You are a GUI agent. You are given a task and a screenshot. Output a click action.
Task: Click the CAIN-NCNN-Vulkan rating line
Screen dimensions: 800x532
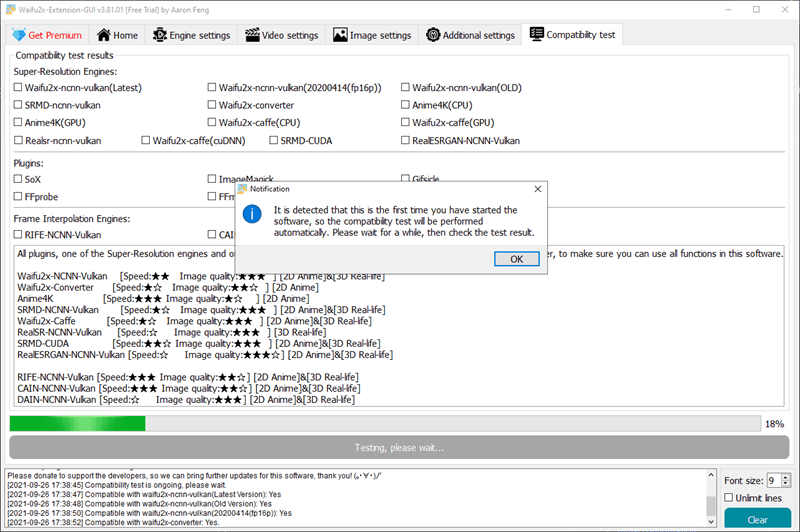[x=189, y=388]
